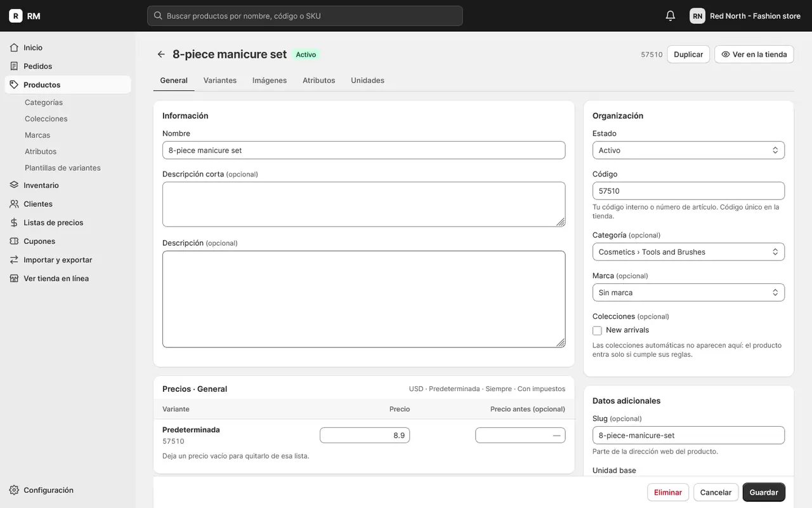Click the Slug input field
This screenshot has width=812, height=508.
(688, 436)
